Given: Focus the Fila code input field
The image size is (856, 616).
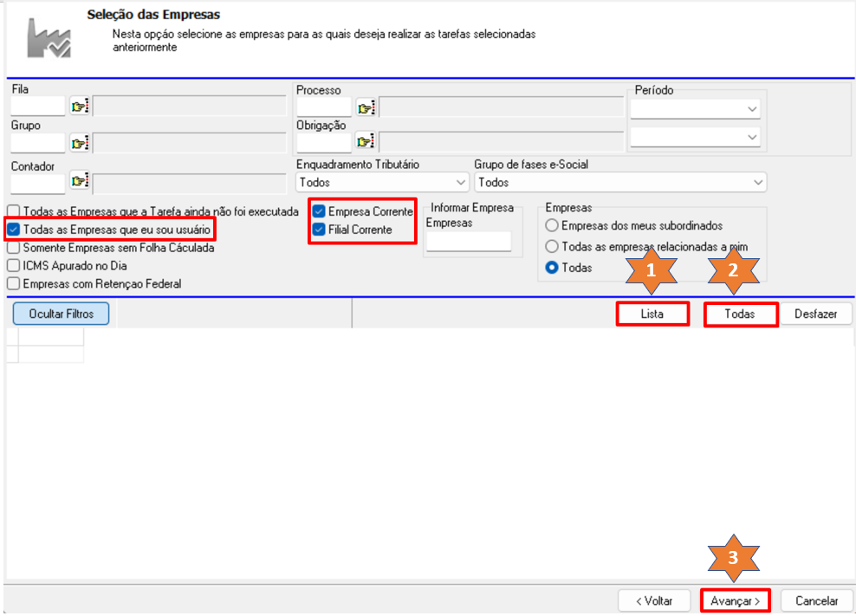Looking at the screenshot, I should 37,106.
